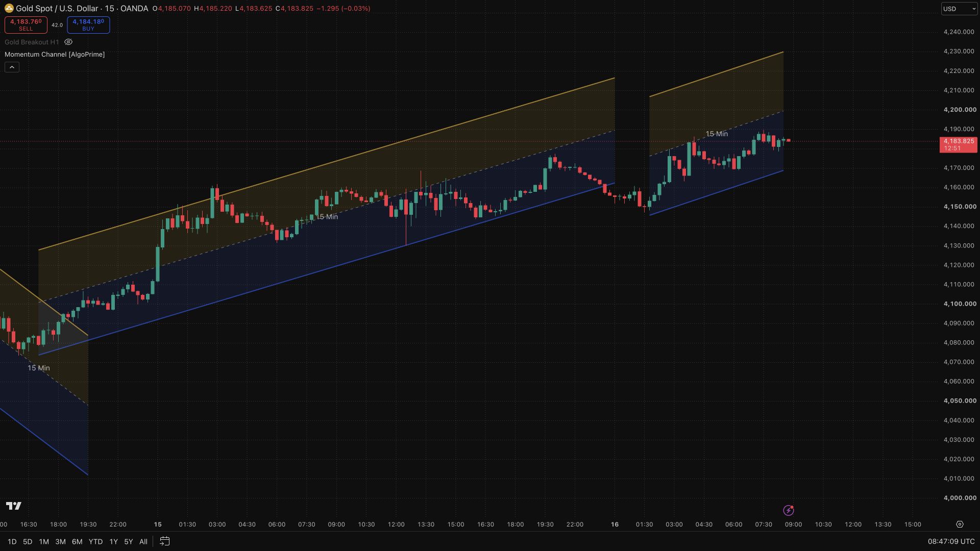Click the O4,185.070 open value

(x=171, y=9)
